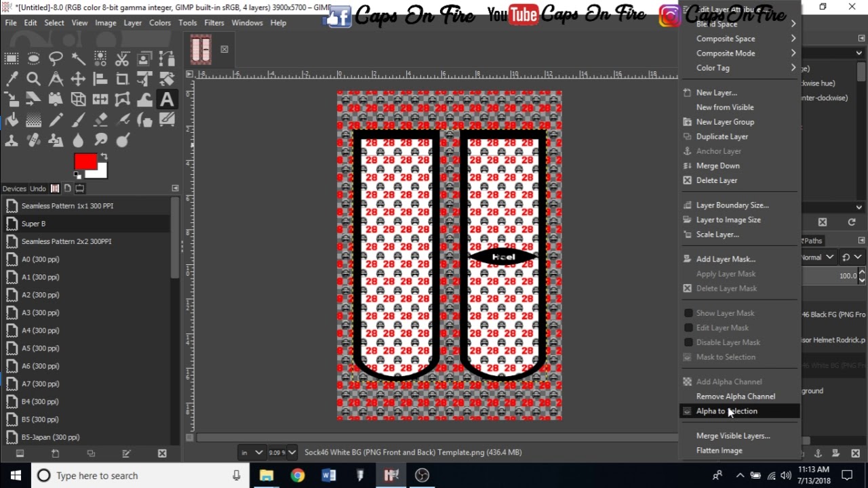
Task: Select the Clone stamp tool
Action: [12, 141]
